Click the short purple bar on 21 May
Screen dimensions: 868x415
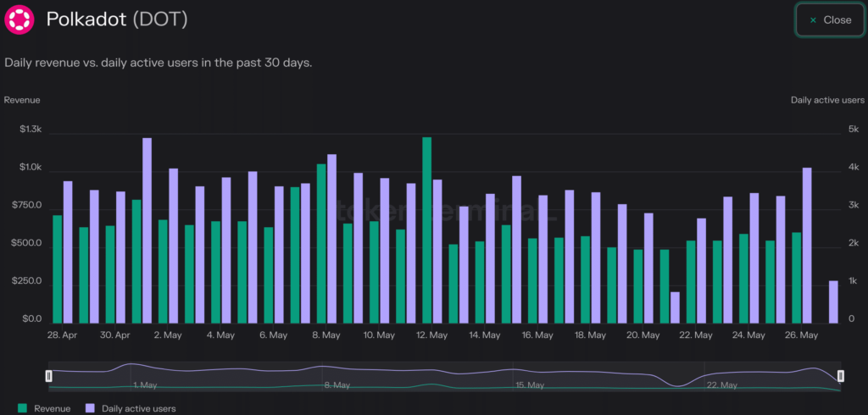pos(675,307)
